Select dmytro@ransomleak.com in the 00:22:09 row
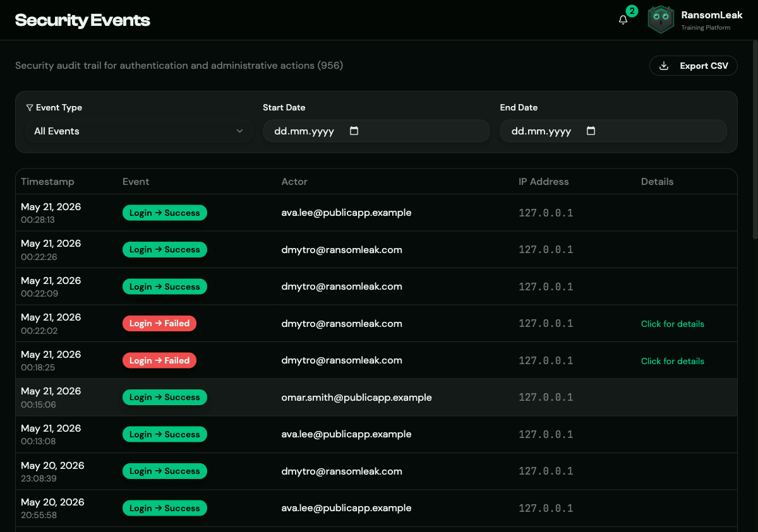The width and height of the screenshot is (758, 532). [342, 287]
